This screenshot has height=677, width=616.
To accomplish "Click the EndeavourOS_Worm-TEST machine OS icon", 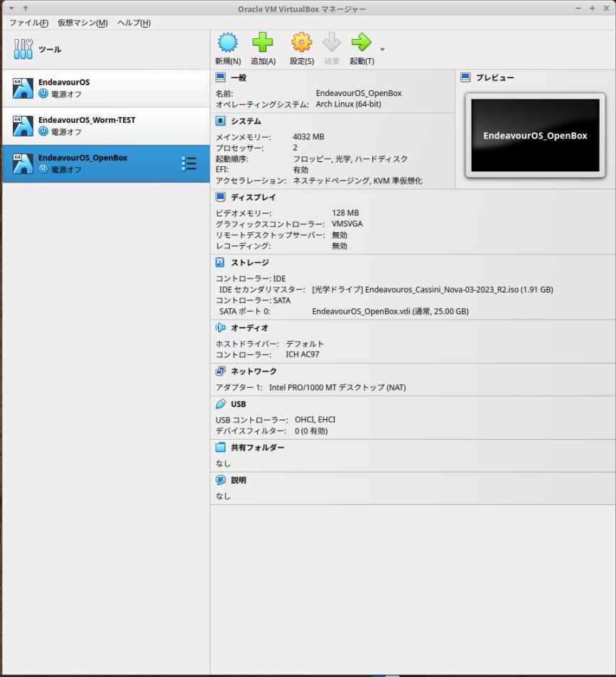I will click(x=23, y=126).
